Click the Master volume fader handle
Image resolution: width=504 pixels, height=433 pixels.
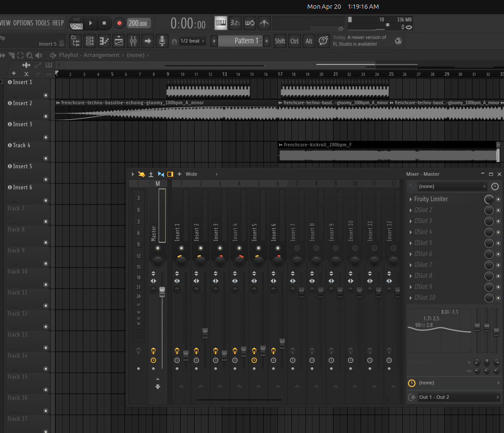(162, 292)
